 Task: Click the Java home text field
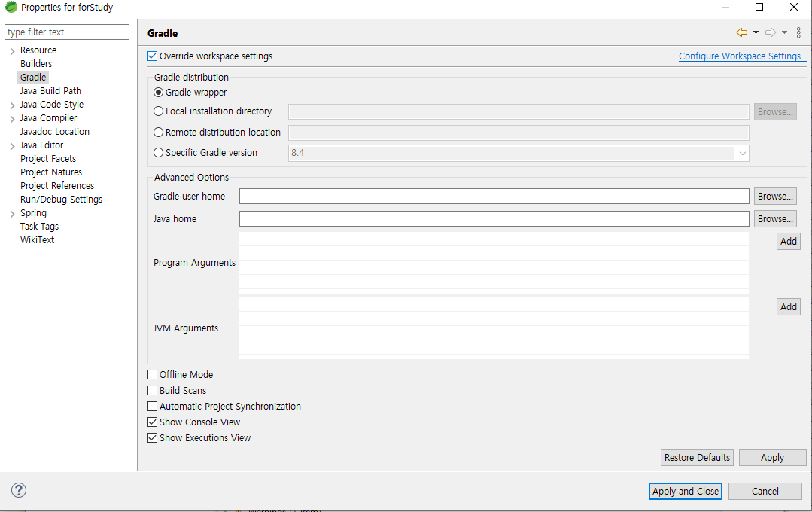coord(494,218)
